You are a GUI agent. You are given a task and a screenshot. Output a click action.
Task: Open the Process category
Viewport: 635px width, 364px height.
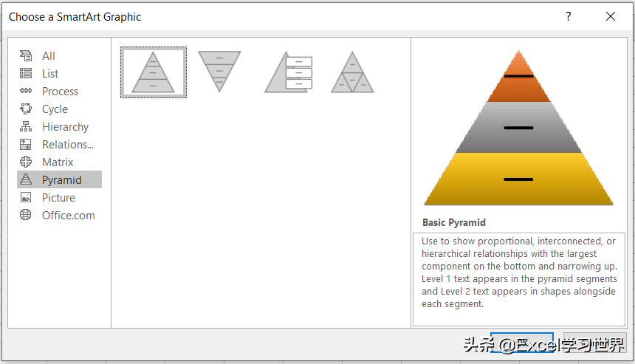pos(60,92)
